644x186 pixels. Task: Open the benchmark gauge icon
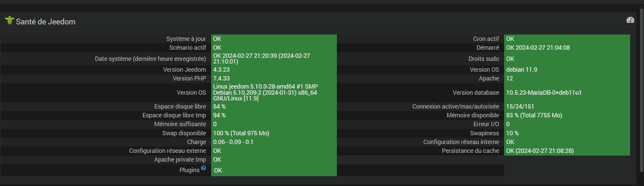pyautogui.click(x=630, y=20)
